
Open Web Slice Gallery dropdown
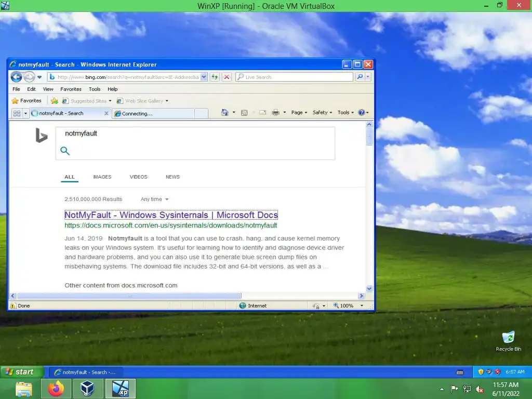coord(142,101)
